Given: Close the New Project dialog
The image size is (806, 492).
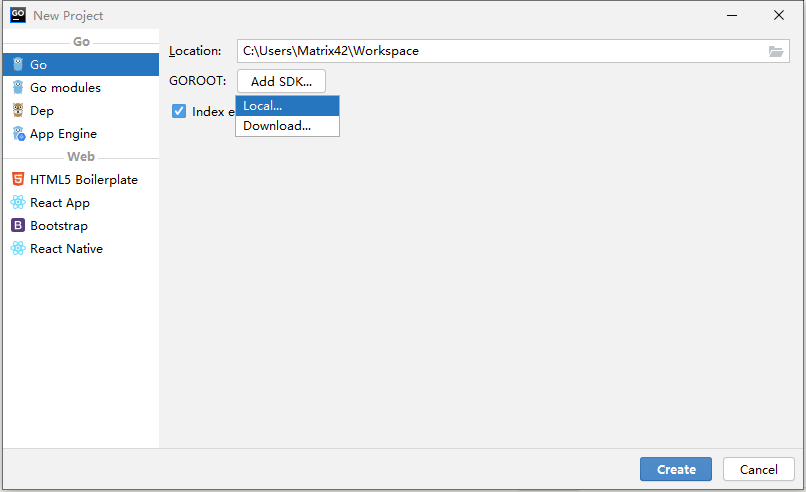Looking at the screenshot, I should [779, 15].
